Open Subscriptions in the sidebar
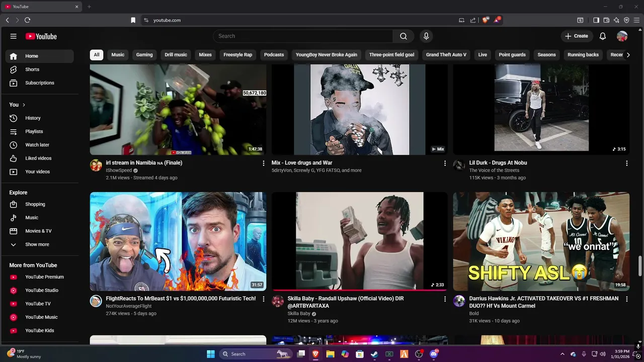This screenshot has height=362, width=644. click(39, 83)
